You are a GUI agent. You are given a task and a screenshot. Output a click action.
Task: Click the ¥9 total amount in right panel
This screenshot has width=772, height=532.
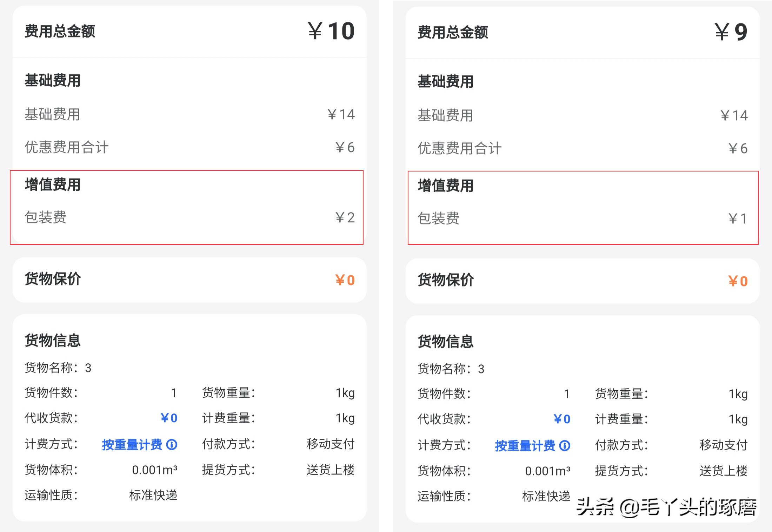[x=732, y=31]
